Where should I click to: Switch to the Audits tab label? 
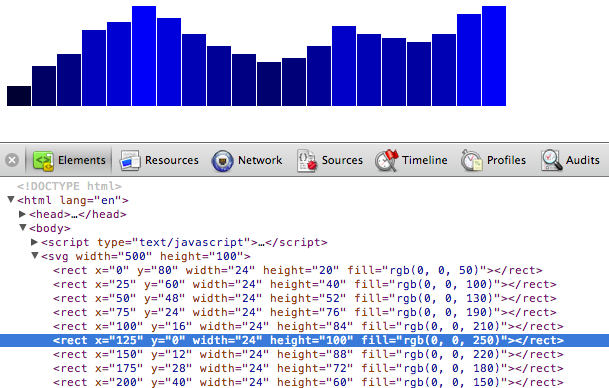click(583, 160)
